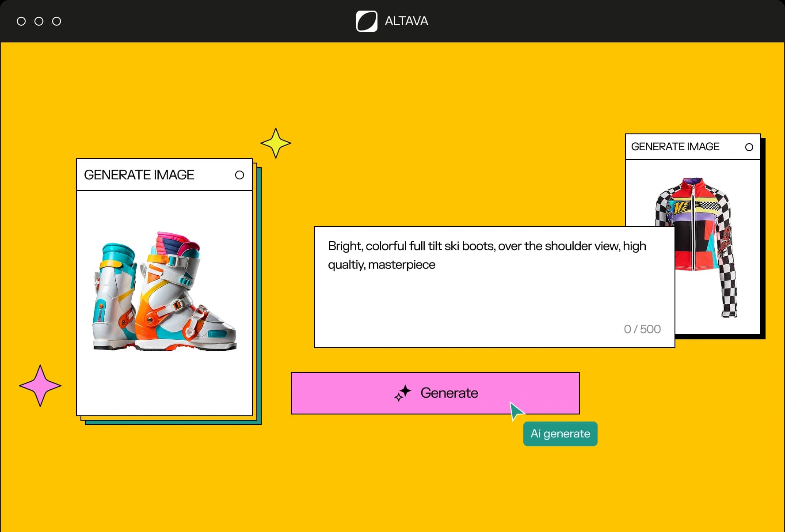
Task: Click the colorful ski boots image
Action: coord(164,292)
